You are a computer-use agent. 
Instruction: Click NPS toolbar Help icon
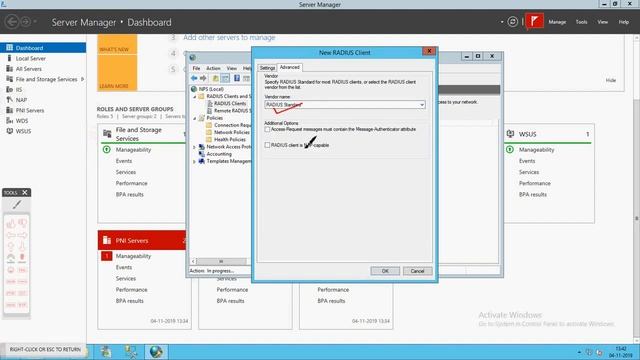pos(237,78)
